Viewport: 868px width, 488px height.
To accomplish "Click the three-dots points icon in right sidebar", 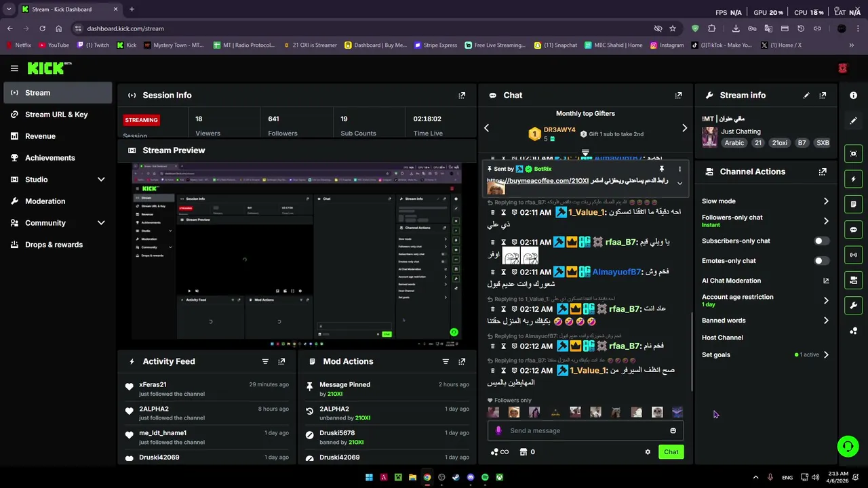I will tap(853, 331).
